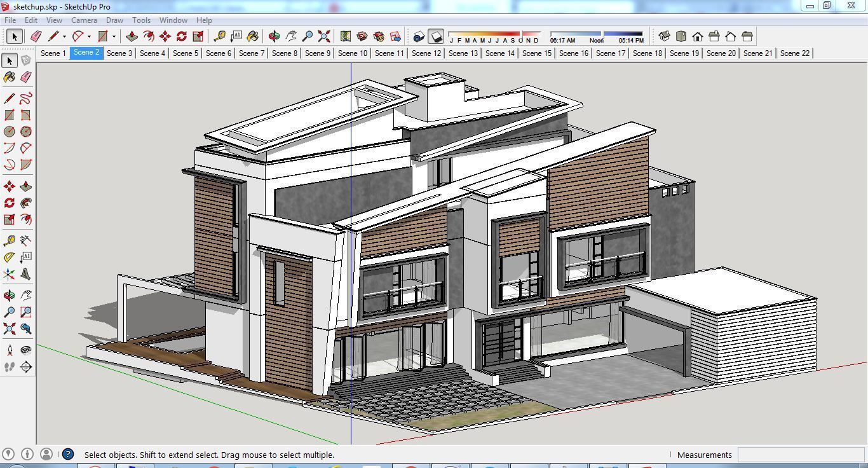Open the Help question mark in status bar
This screenshot has height=468, width=868.
68,455
